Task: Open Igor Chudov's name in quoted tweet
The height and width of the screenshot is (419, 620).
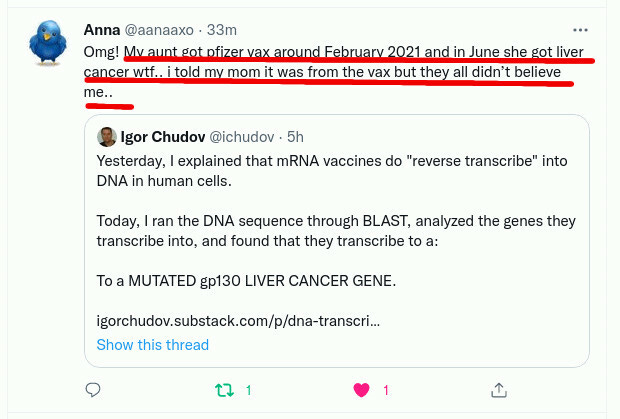Action: pos(163,137)
